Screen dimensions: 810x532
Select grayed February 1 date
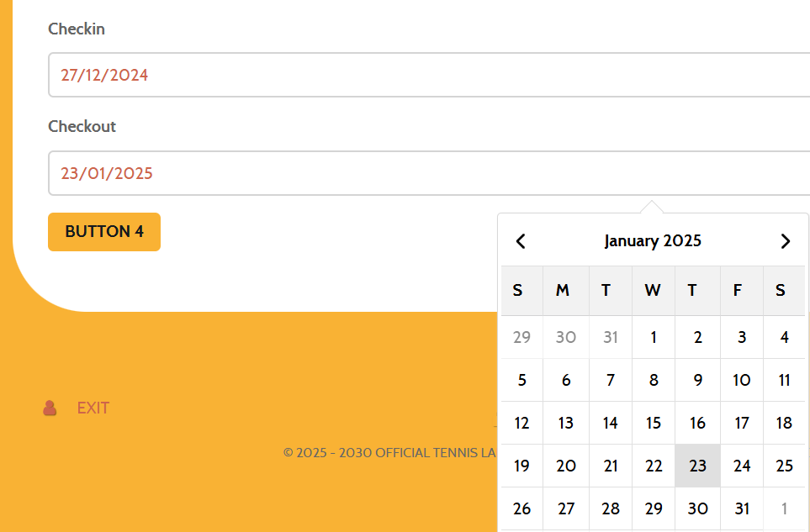pyautogui.click(x=784, y=508)
